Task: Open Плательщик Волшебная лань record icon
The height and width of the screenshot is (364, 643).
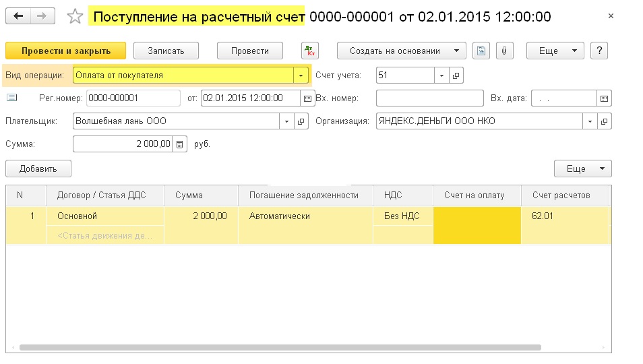Action: (301, 121)
